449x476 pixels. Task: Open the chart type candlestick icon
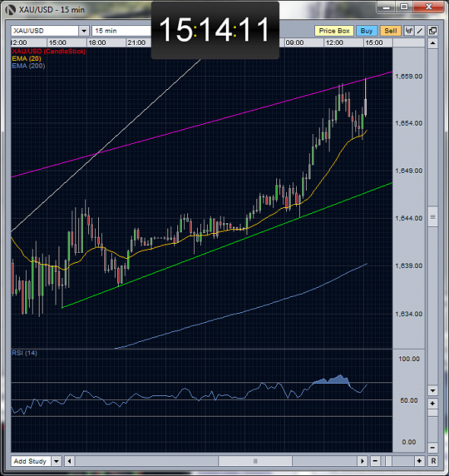point(409,30)
